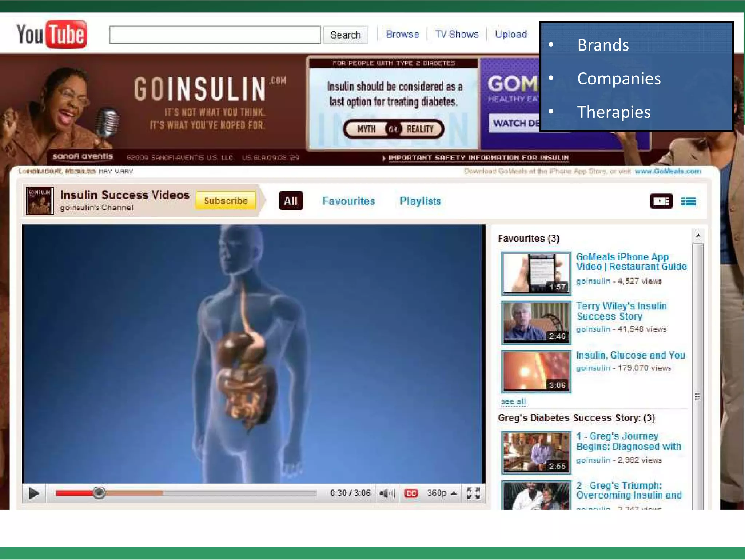
Task: Click the goinsulin channel avatar
Action: point(40,201)
